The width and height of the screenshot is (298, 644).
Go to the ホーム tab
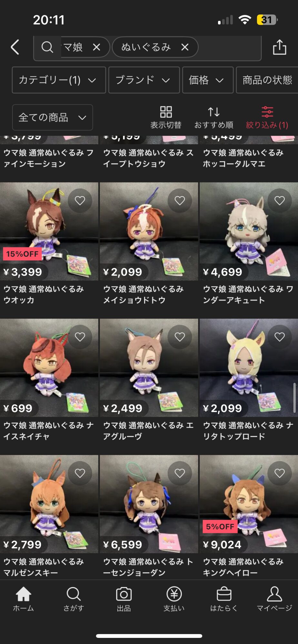point(24,599)
